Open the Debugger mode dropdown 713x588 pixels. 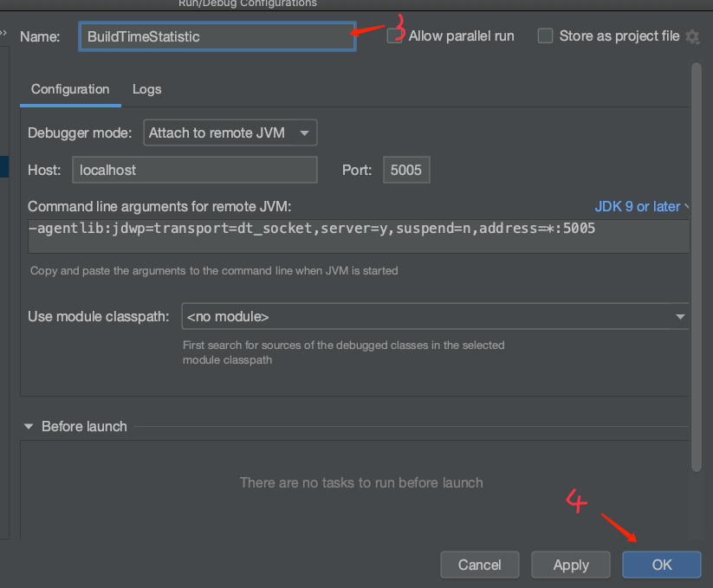click(x=230, y=132)
